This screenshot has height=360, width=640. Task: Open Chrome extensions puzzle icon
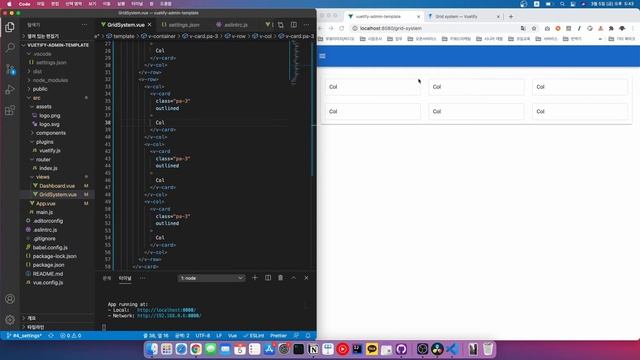click(x=611, y=28)
